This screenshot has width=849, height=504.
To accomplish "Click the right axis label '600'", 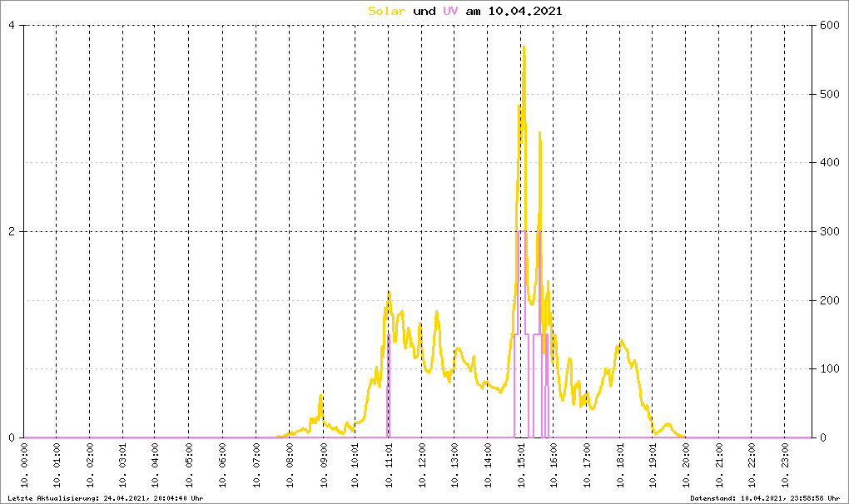I will point(830,26).
